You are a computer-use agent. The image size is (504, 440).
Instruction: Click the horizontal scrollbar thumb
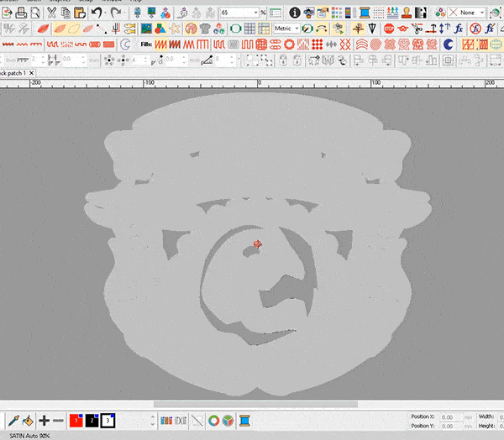click(255, 404)
